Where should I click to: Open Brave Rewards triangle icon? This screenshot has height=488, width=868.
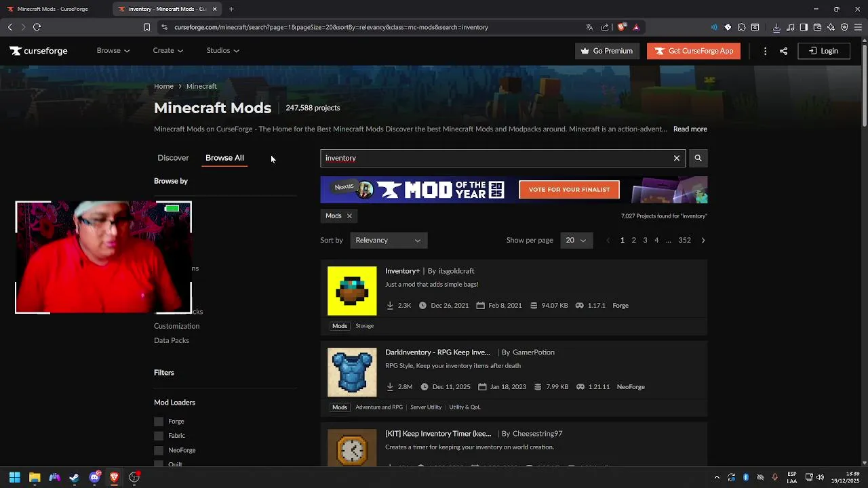636,27
